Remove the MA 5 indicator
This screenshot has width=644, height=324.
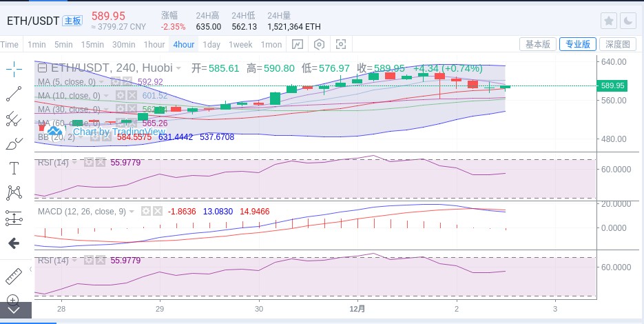[x=127, y=81]
